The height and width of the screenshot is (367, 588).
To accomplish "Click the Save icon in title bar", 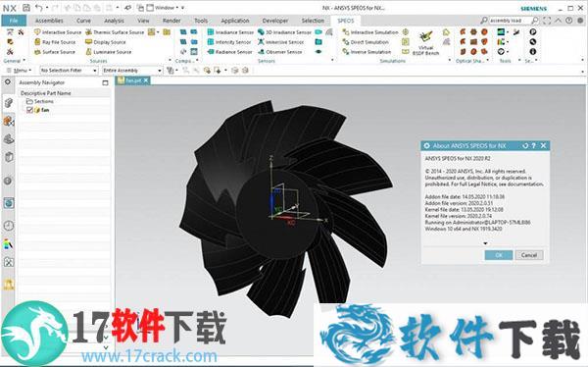I will 26,8.
